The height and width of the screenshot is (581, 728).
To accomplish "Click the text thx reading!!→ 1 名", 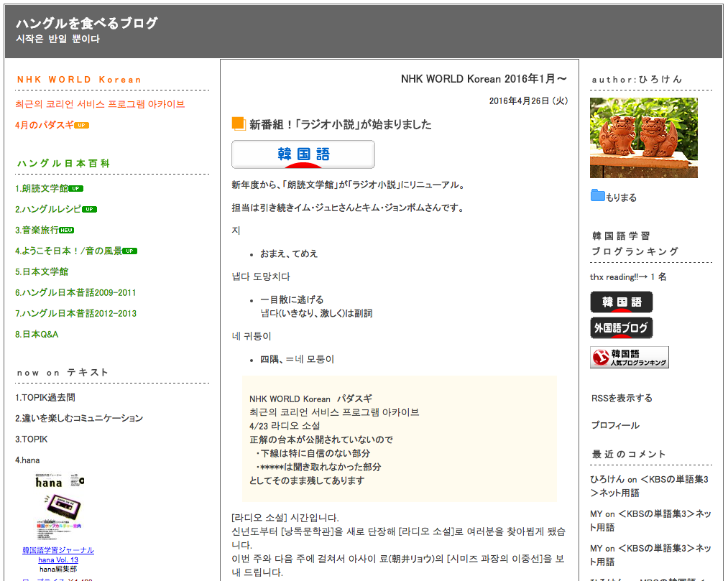I will (x=628, y=277).
